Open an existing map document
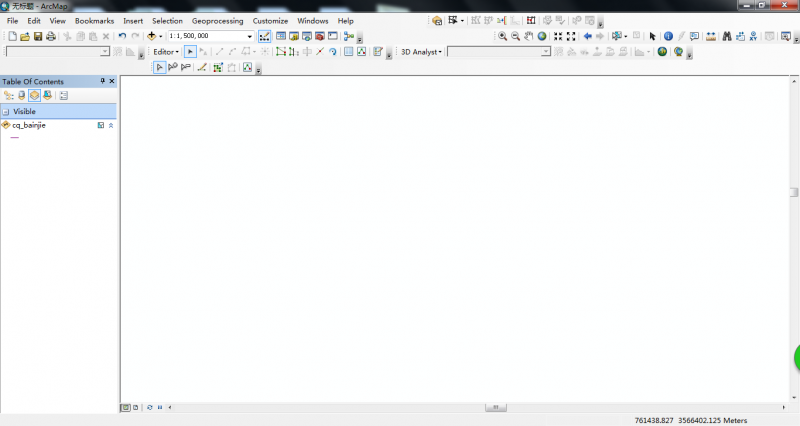The width and height of the screenshot is (800, 426). pos(25,36)
